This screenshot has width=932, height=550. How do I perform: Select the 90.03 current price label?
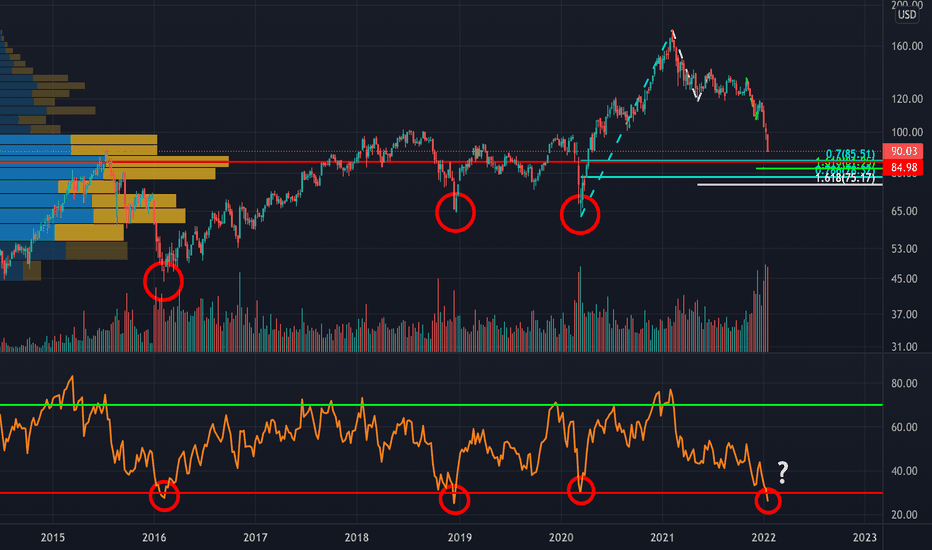coord(903,151)
